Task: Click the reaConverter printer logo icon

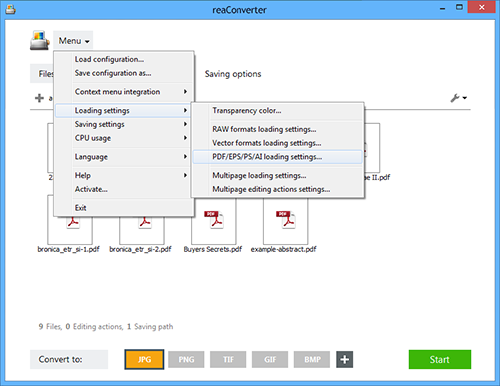Action: pyautogui.click(x=40, y=40)
